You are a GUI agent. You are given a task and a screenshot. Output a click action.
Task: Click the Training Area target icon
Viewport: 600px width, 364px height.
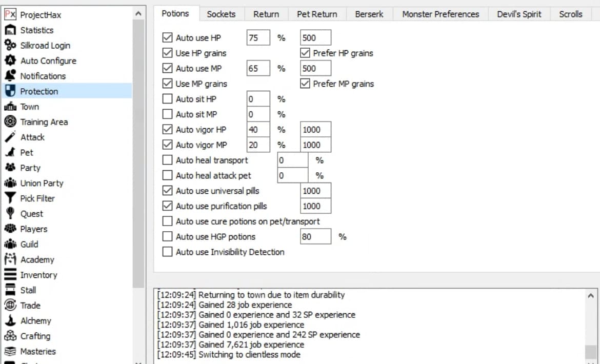(x=10, y=122)
